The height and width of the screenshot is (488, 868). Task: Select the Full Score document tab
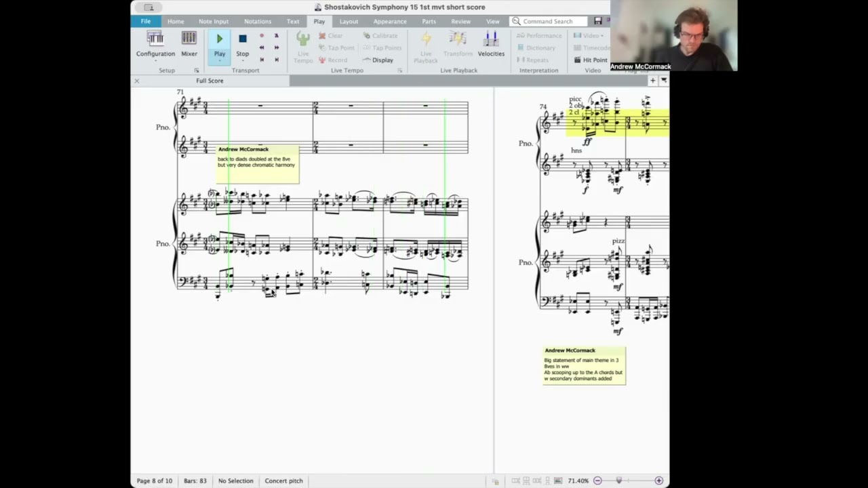coord(210,81)
